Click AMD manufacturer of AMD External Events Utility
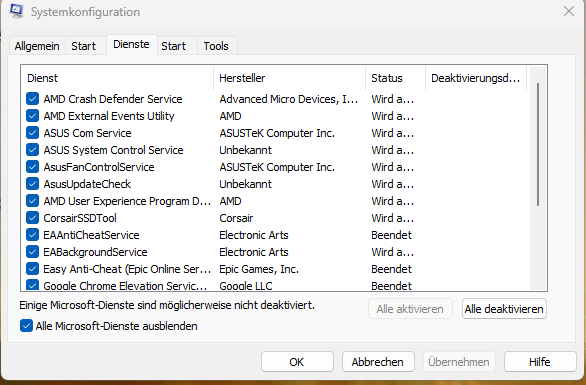This screenshot has height=385, width=586. [230, 116]
